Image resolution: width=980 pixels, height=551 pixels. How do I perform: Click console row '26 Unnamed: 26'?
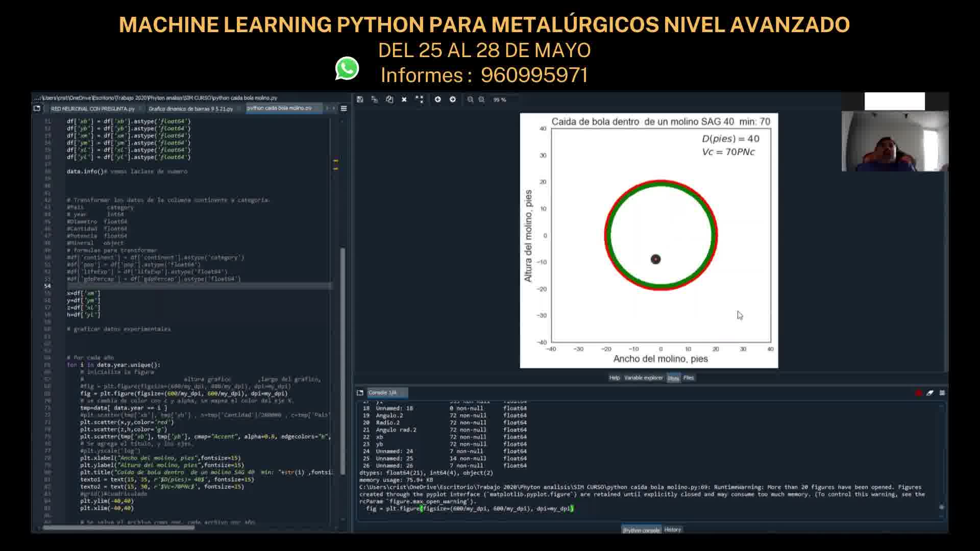445,466
